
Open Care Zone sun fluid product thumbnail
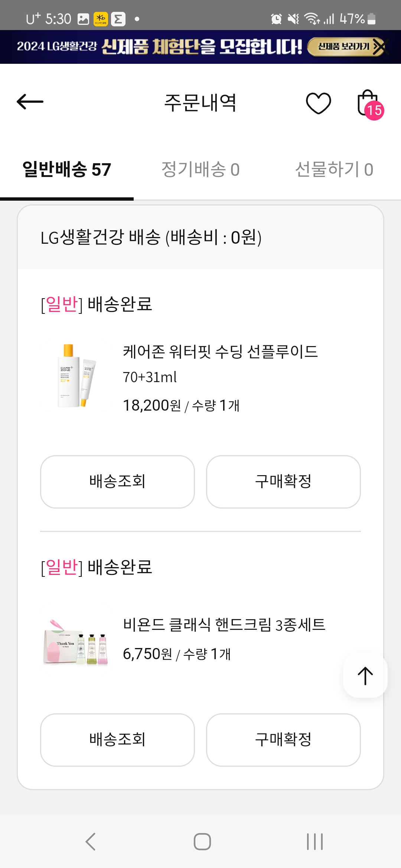coord(76,375)
